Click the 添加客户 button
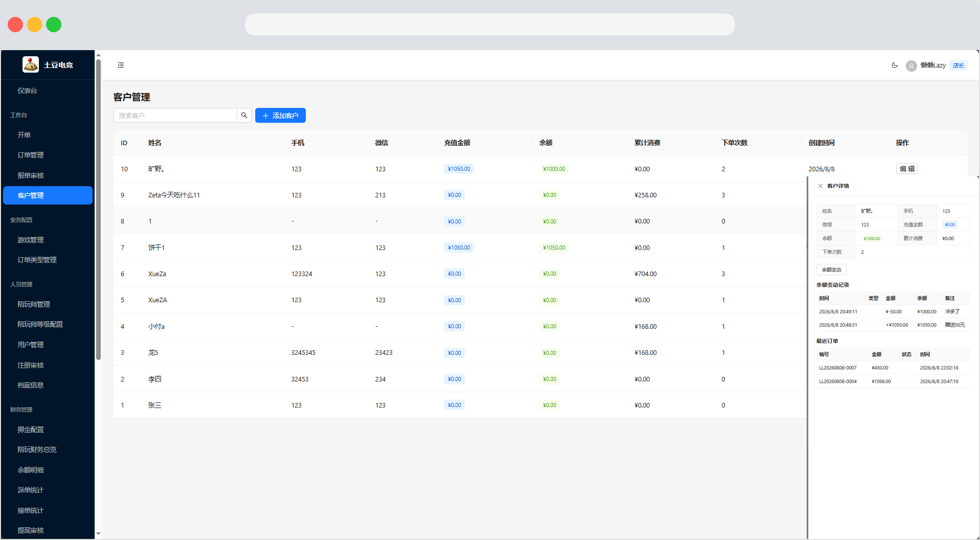This screenshot has height=540, width=980. pyautogui.click(x=280, y=116)
